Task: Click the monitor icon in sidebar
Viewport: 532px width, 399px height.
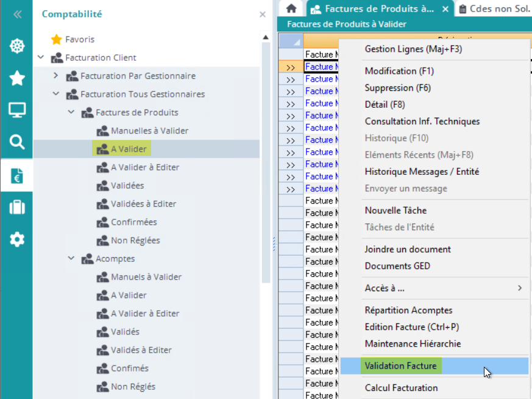Action: [16, 110]
